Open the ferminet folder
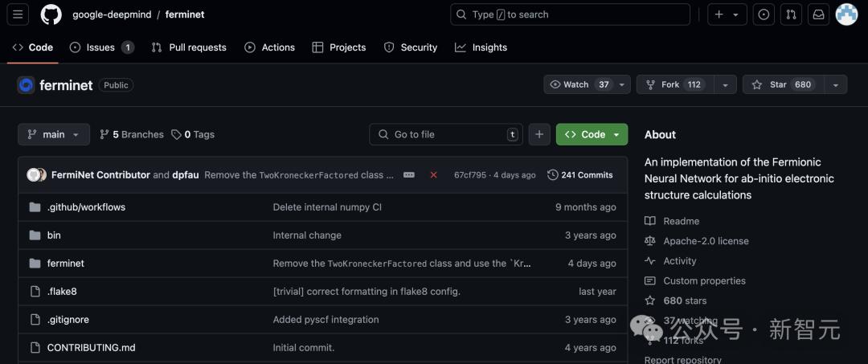The height and width of the screenshot is (364, 868). 66,264
